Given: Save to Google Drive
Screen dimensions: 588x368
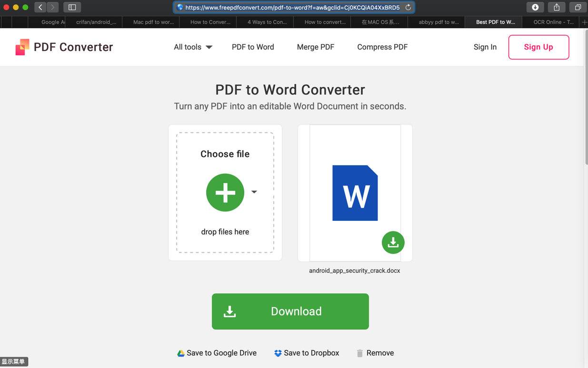Looking at the screenshot, I should pyautogui.click(x=217, y=353).
